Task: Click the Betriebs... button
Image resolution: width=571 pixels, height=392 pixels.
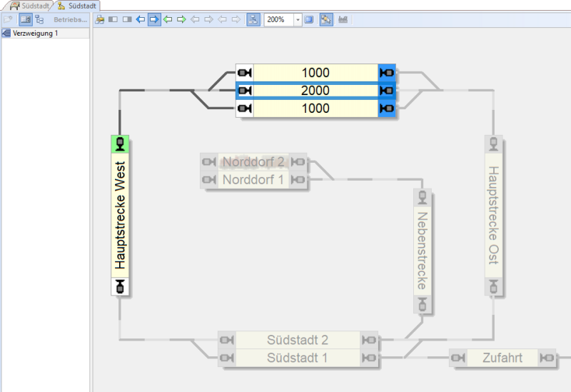Action: [x=70, y=19]
